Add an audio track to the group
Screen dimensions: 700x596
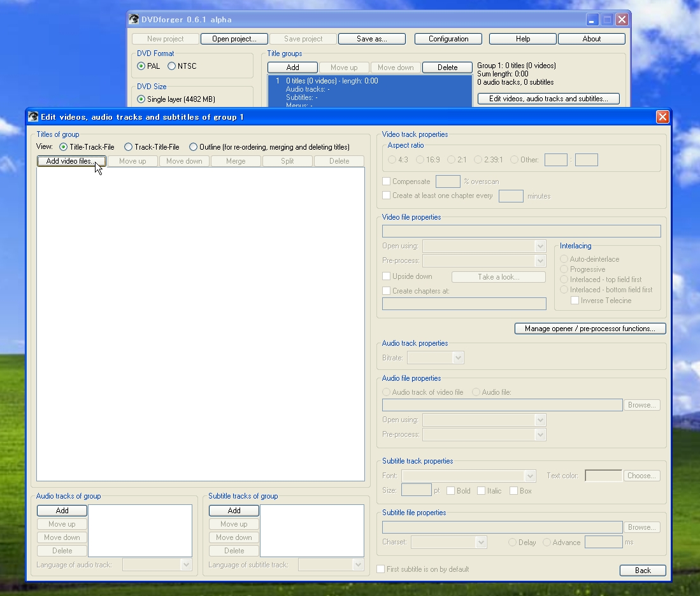click(x=62, y=511)
